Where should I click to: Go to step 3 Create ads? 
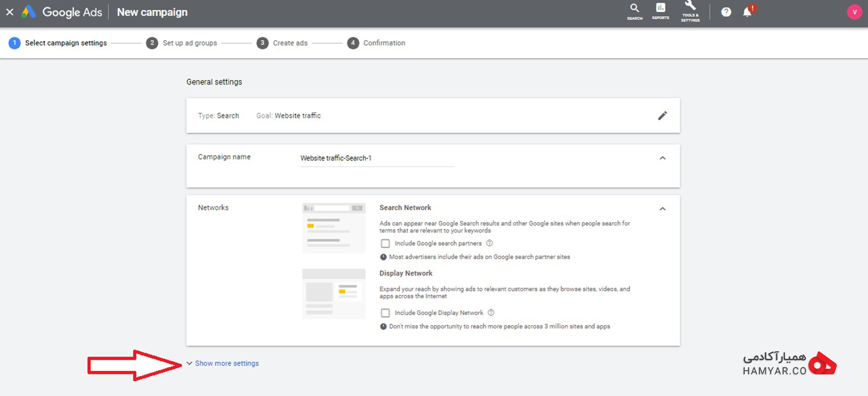282,43
